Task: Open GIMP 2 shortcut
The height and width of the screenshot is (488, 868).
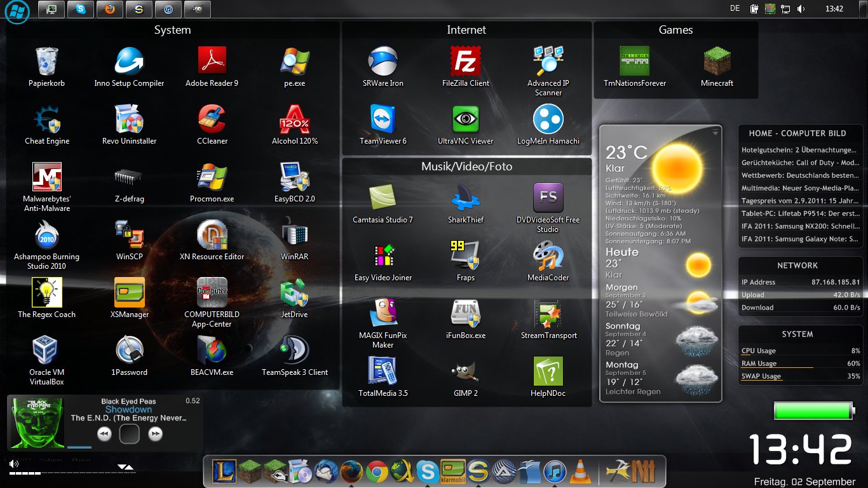Action: tap(465, 372)
